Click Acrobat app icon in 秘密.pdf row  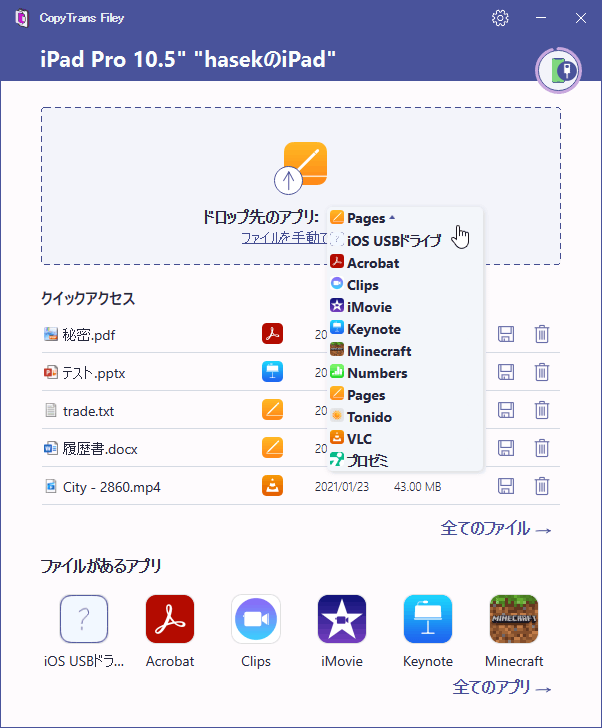(272, 334)
